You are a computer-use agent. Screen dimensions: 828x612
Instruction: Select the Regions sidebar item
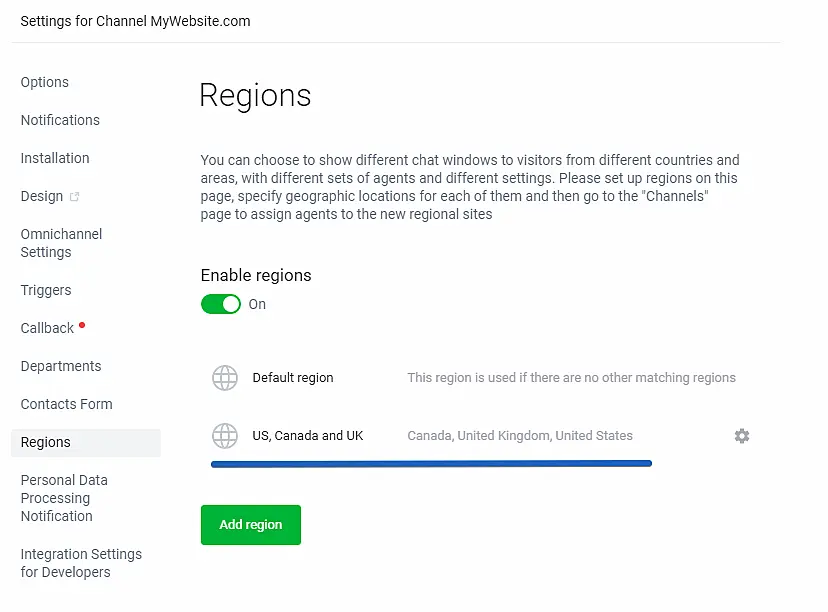(46, 442)
